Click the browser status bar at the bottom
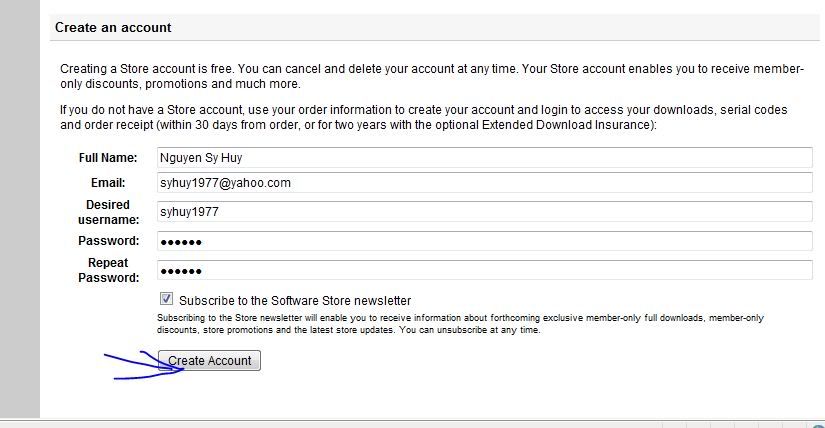 coord(412,424)
